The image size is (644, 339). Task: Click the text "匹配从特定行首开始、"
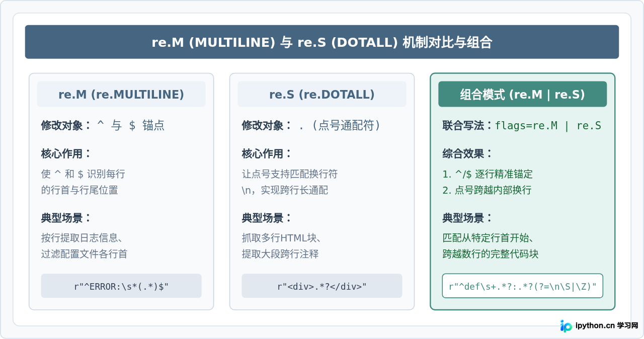(489, 238)
